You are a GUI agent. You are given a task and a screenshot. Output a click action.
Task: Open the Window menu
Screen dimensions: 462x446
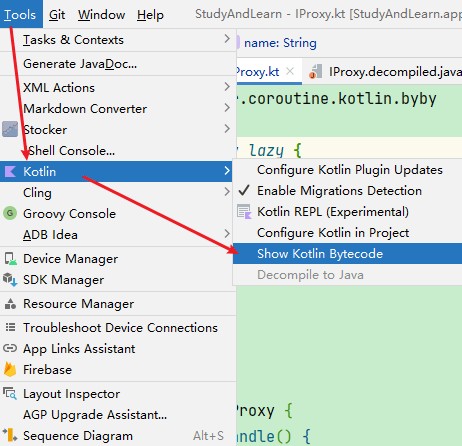click(101, 15)
